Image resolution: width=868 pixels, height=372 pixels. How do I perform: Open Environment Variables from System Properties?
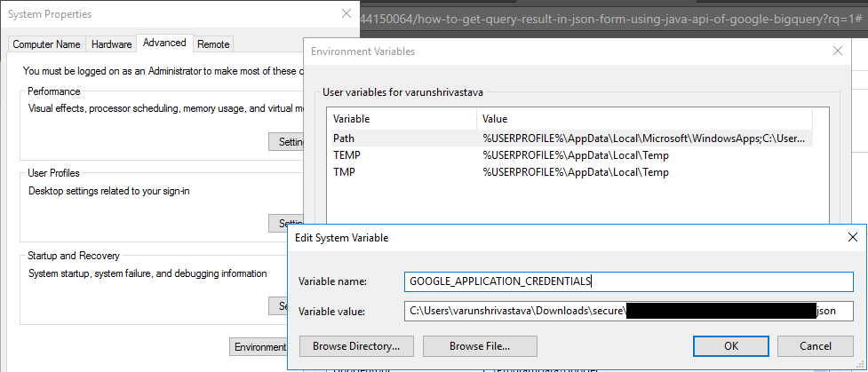tap(259, 347)
